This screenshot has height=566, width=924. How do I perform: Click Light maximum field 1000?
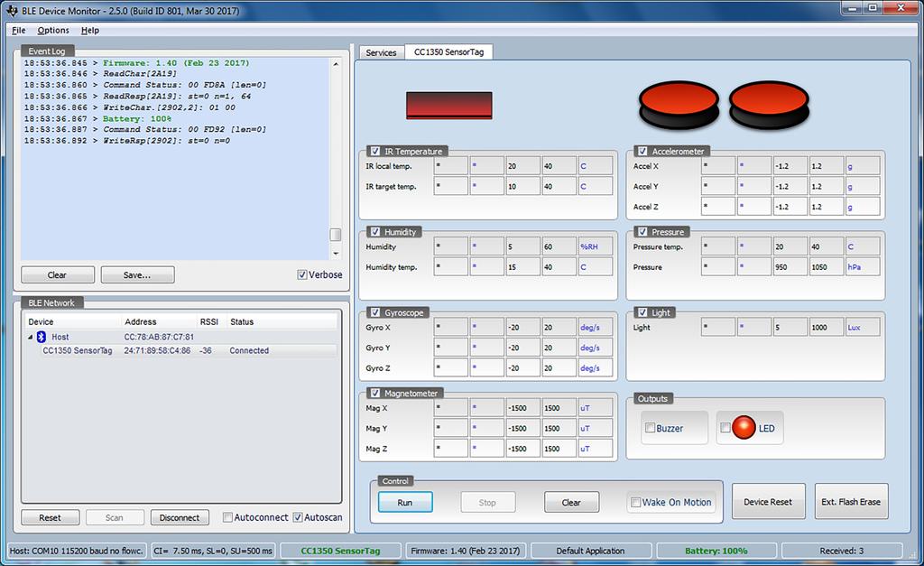[x=826, y=327]
